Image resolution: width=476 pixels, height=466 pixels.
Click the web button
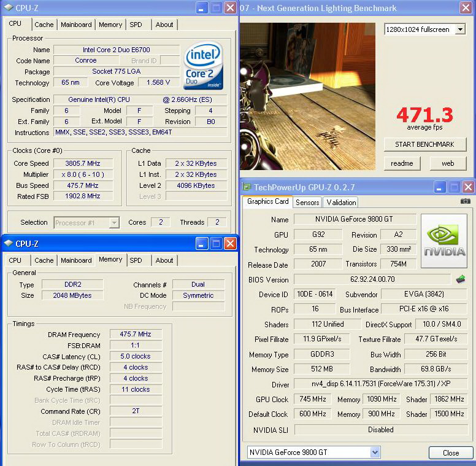coord(448,163)
